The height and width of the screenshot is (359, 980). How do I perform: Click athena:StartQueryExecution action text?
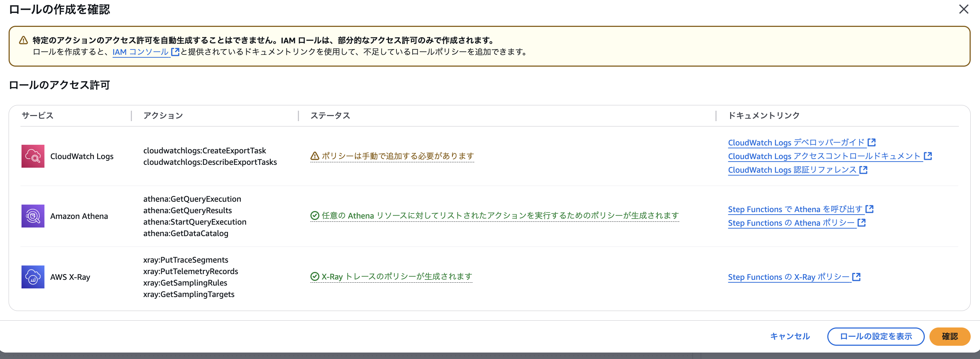(195, 222)
